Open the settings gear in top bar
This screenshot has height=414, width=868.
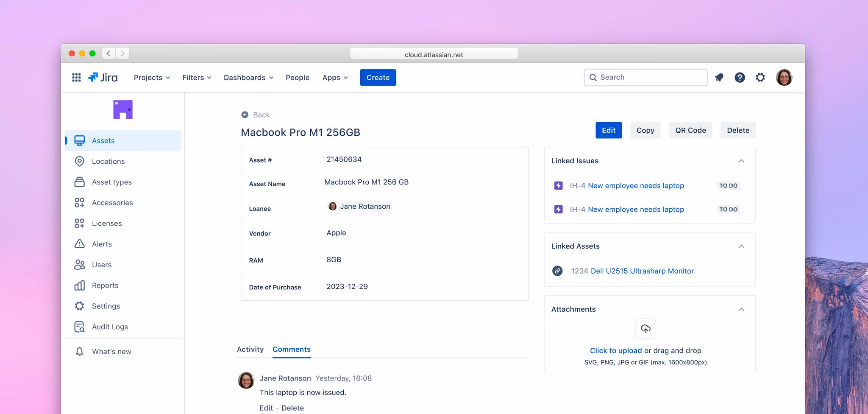tap(760, 77)
